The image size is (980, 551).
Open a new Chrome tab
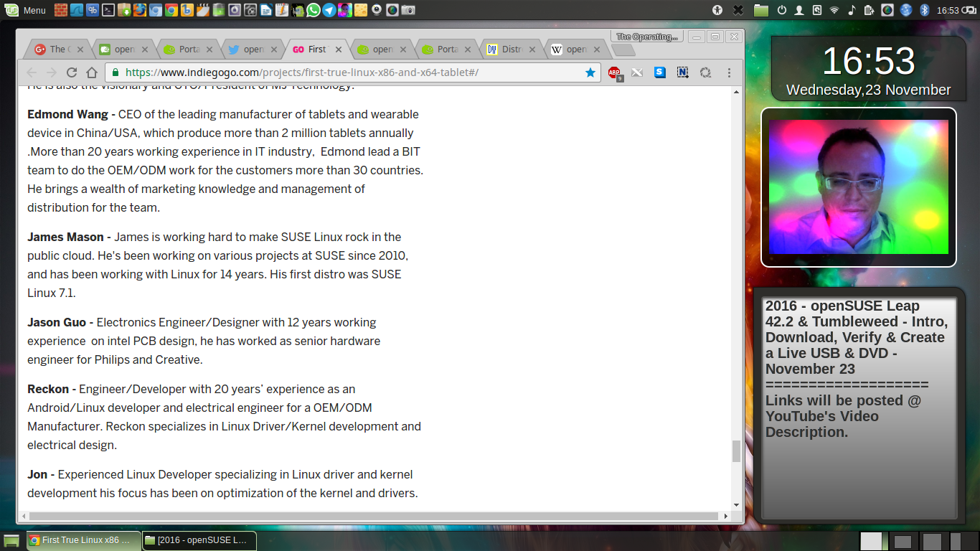(623, 50)
